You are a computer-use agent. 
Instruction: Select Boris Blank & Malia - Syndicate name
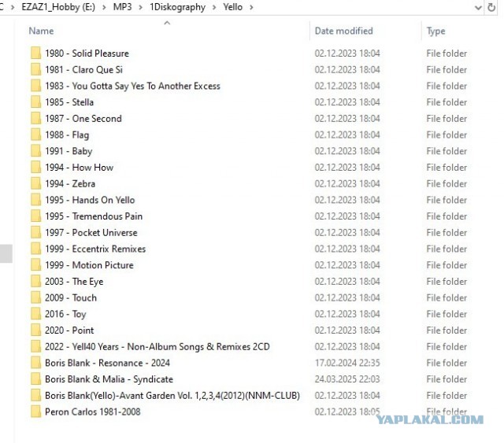(x=109, y=379)
